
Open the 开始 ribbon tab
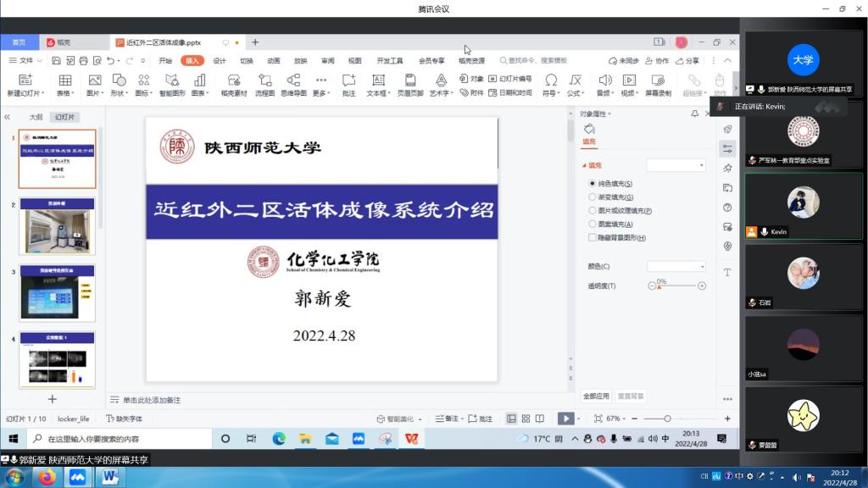[165, 61]
